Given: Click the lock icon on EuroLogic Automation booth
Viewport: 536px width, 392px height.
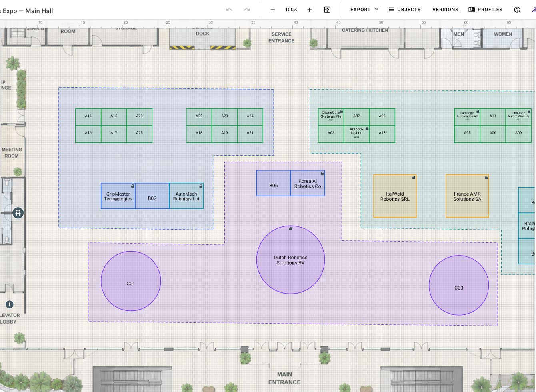Looking at the screenshot, I should [x=478, y=112].
